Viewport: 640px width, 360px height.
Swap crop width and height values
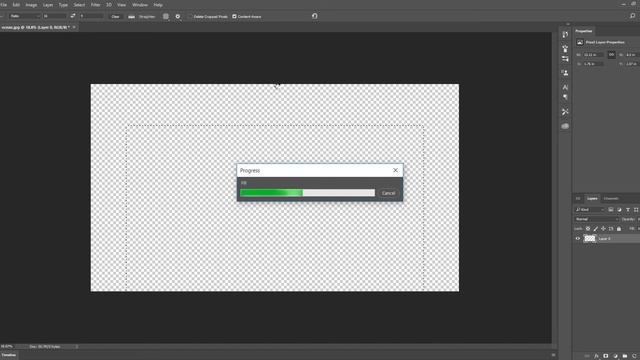tap(73, 16)
